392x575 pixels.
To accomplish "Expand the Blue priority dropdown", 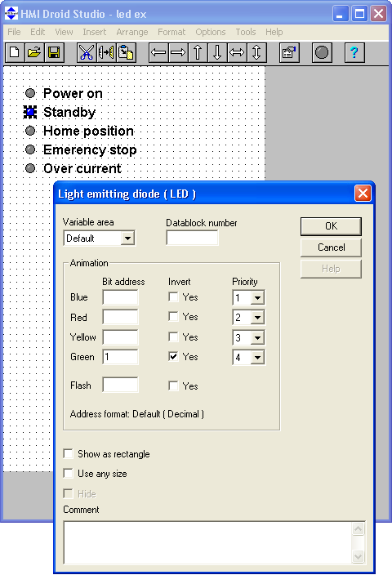I will click(x=258, y=298).
